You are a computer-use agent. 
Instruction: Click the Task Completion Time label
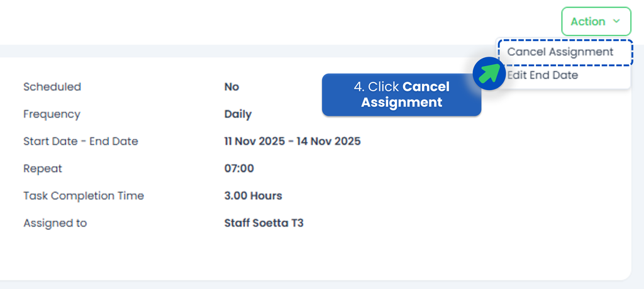tap(84, 196)
